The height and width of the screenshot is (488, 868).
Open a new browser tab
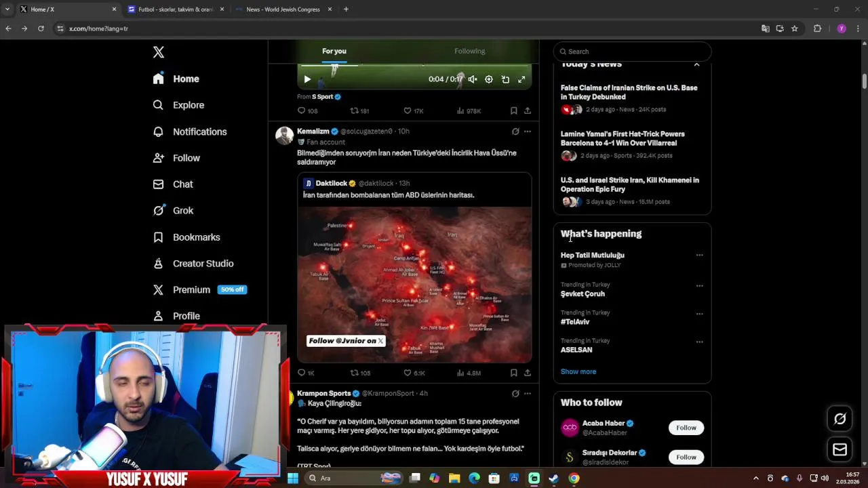[346, 9]
